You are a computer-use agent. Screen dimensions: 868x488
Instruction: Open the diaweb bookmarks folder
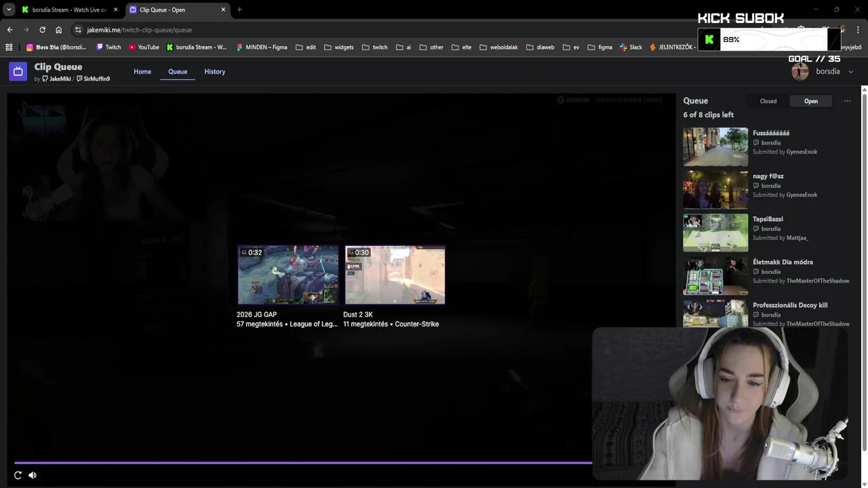click(540, 47)
